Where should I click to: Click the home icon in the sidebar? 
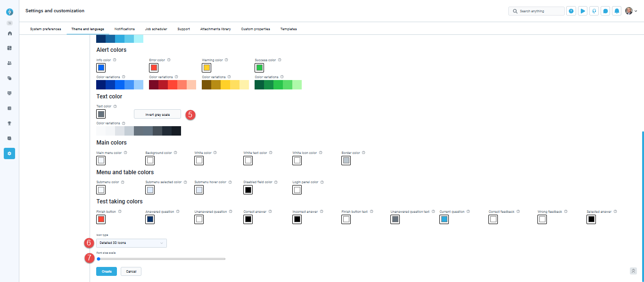(9, 33)
